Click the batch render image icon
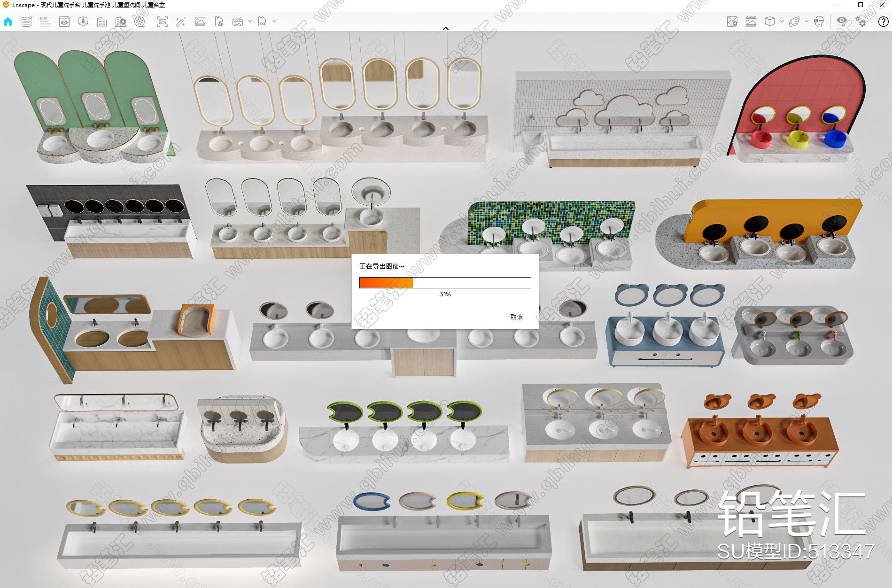The height and width of the screenshot is (588, 892). coord(200,22)
